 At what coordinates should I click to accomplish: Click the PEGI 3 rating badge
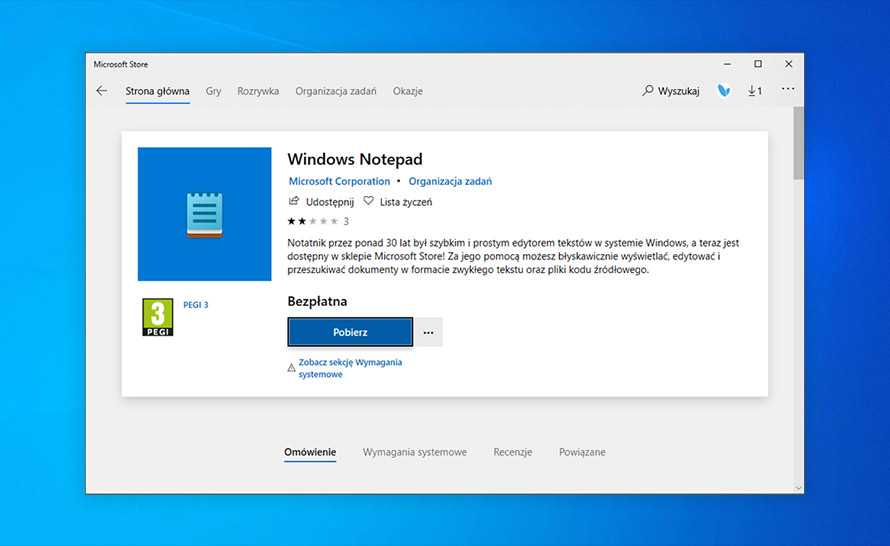[157, 317]
